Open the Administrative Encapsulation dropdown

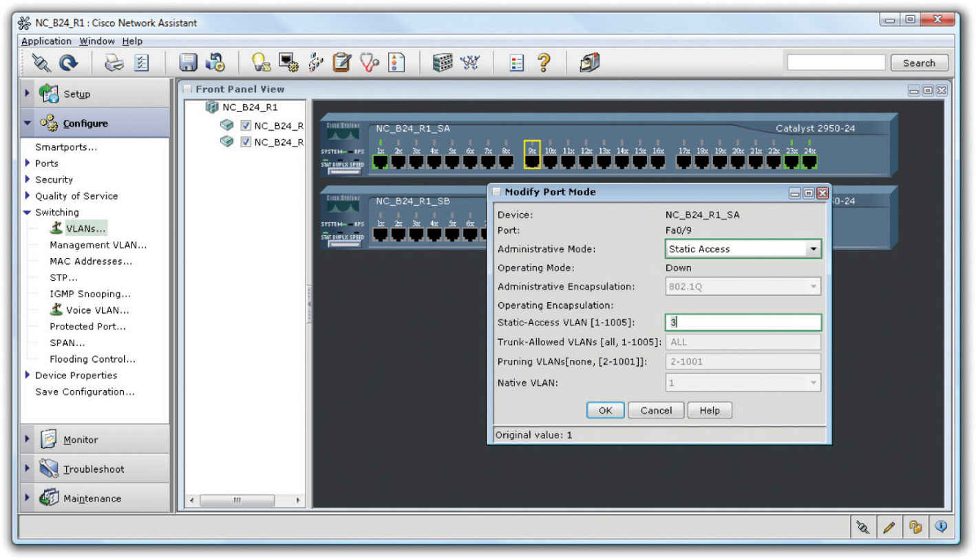pos(814,287)
